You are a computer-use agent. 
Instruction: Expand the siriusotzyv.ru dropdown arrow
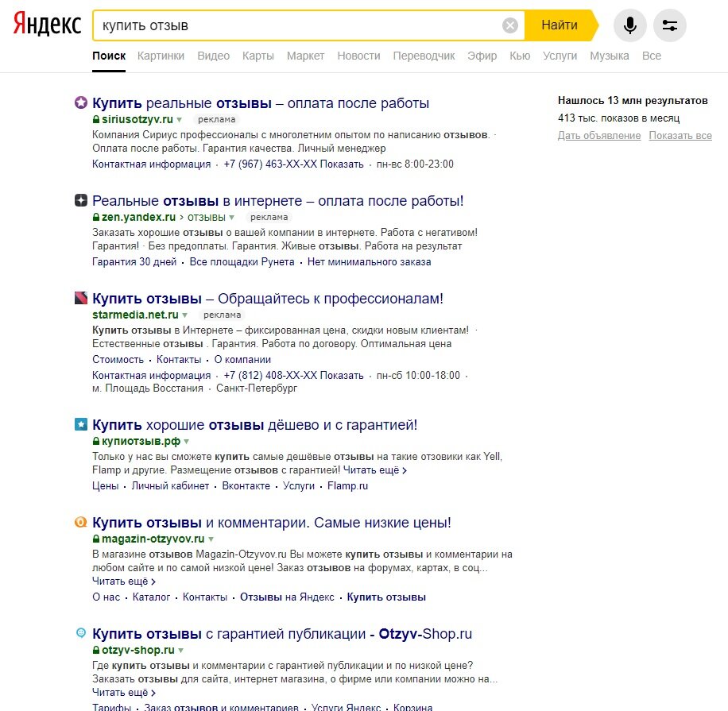(x=179, y=120)
